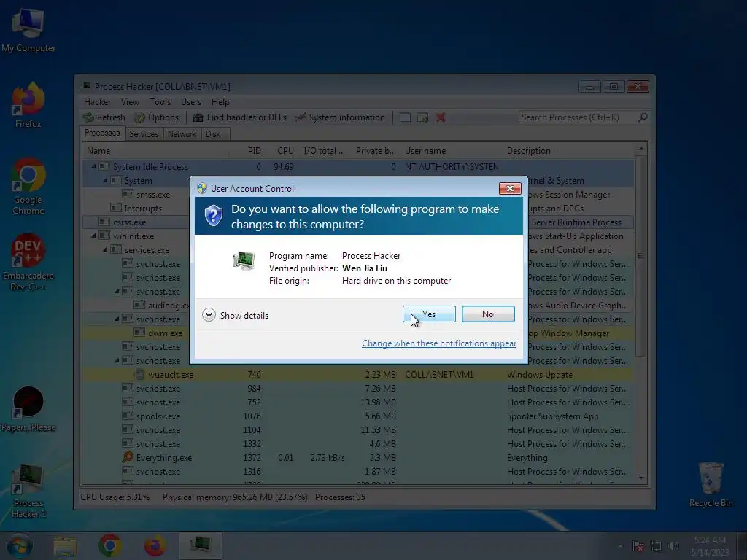Viewport: 747px width, 560px height.
Task: Open the My Computer desktop icon
Action: [28, 30]
